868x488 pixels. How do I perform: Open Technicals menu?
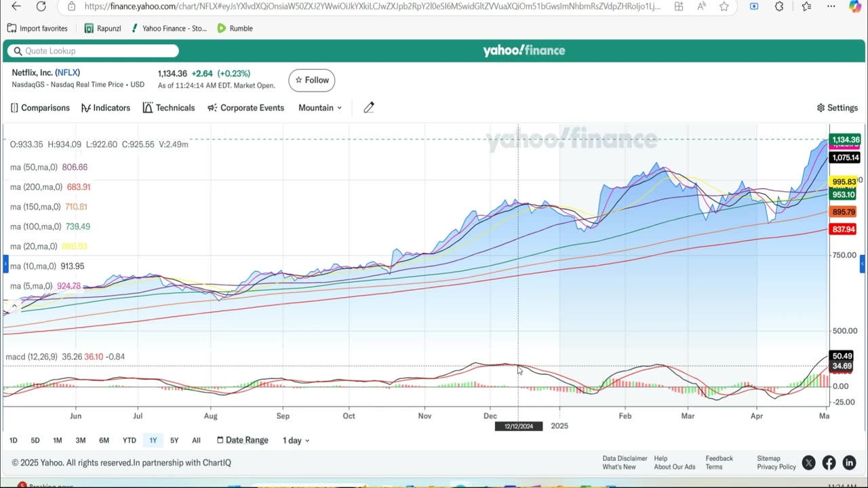169,108
